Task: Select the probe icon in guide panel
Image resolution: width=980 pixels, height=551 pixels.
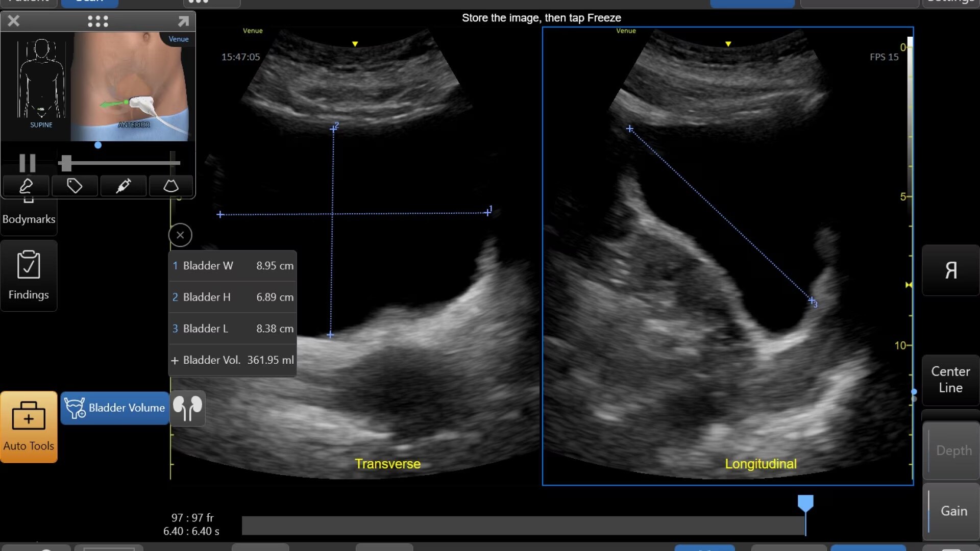Action: pos(26,186)
